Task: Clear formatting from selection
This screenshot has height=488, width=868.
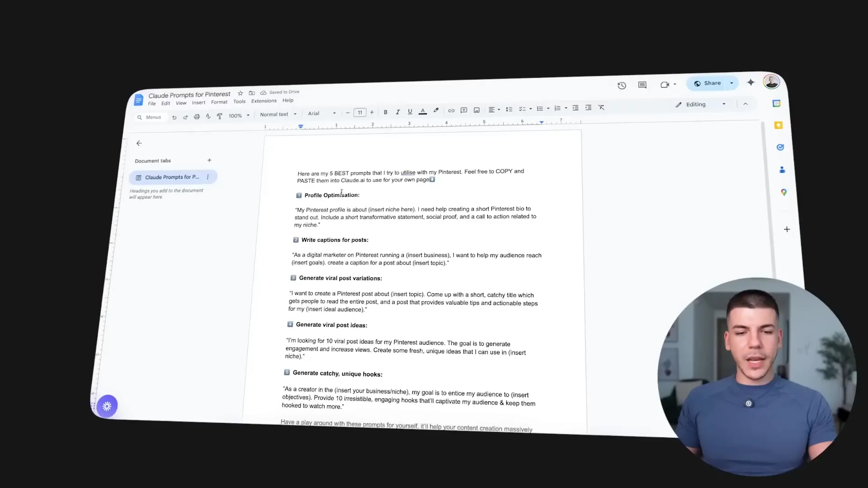Action: click(601, 107)
